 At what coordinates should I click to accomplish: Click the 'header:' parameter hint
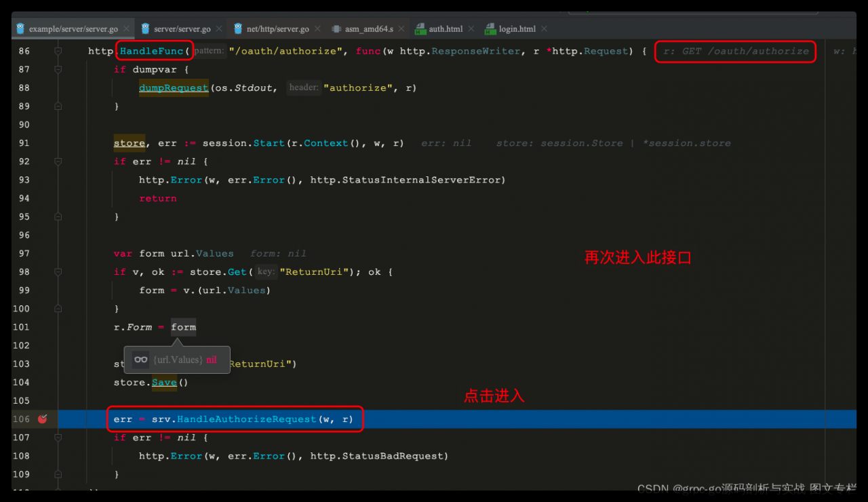point(304,88)
